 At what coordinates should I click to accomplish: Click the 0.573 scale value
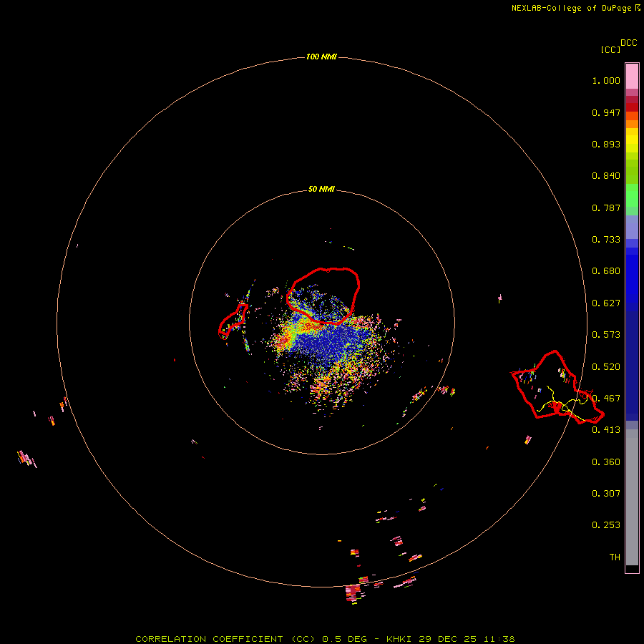coord(606,335)
